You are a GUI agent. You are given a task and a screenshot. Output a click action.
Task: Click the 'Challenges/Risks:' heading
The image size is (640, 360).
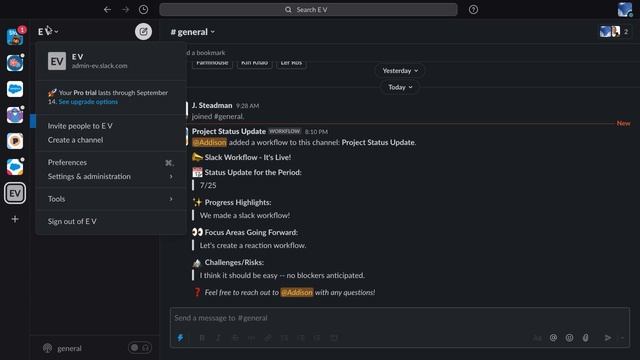click(x=234, y=262)
